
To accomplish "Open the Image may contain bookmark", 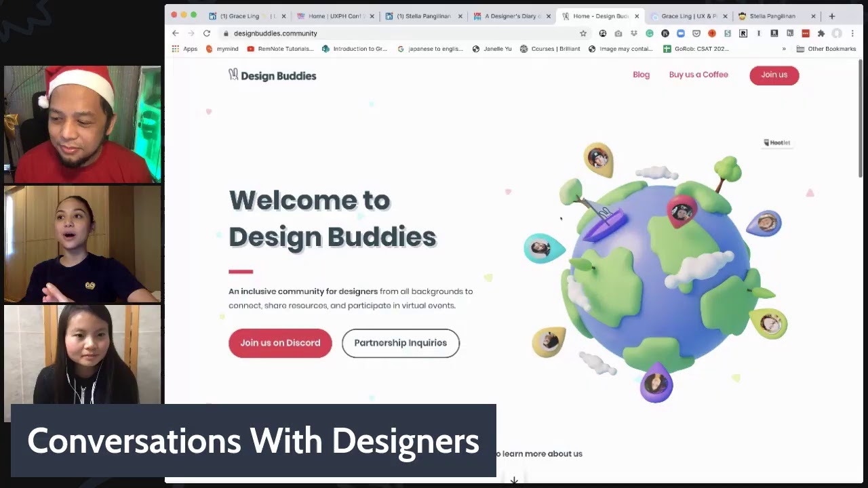I will click(x=621, y=49).
